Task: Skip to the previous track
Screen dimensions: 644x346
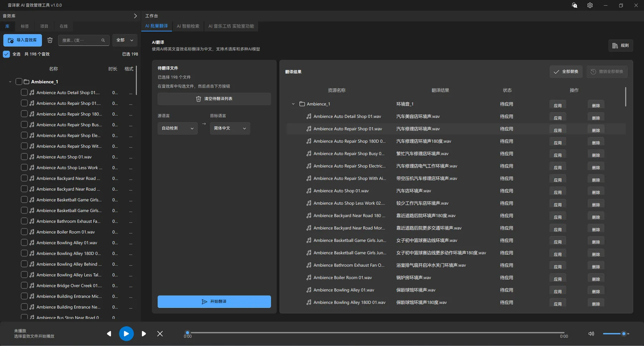Action: tap(109, 333)
